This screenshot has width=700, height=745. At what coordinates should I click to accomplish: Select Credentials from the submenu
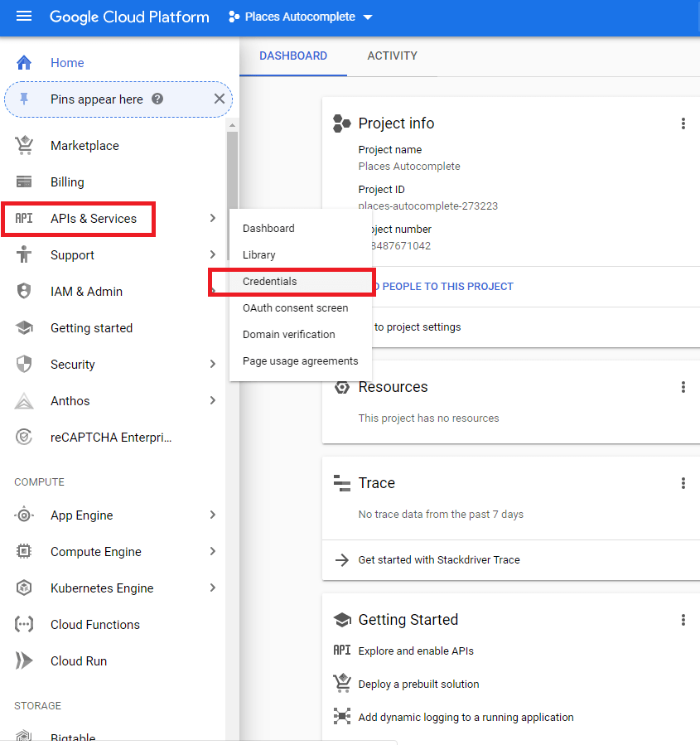point(269,281)
